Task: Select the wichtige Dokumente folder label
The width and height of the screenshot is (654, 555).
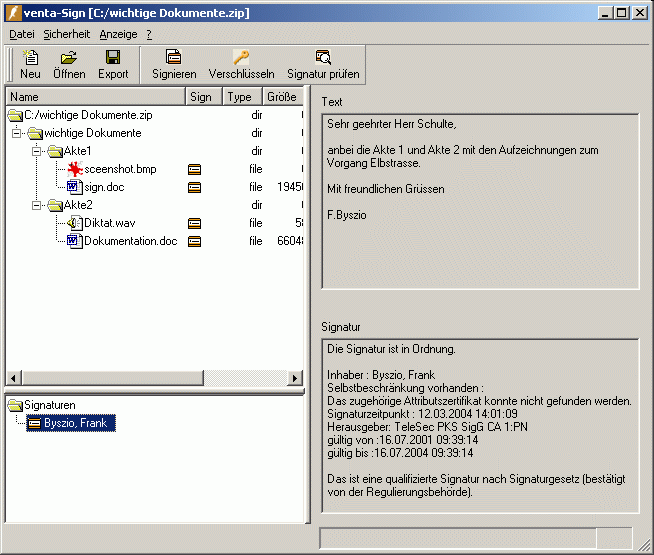Action: [x=93, y=133]
